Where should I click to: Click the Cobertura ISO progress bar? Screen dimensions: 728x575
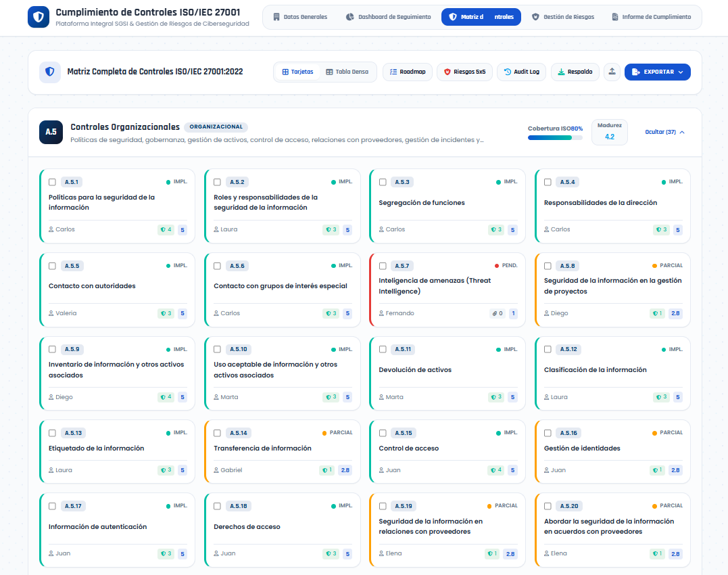coord(555,138)
